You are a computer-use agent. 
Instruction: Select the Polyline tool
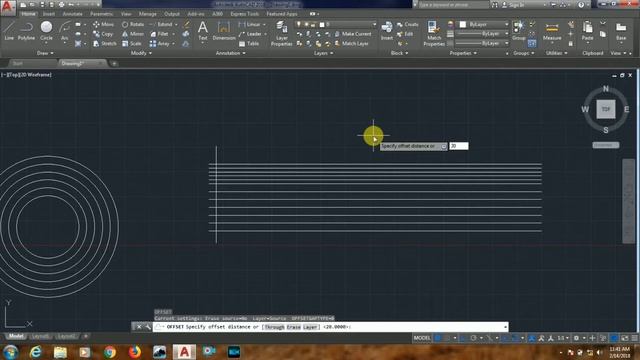pyautogui.click(x=26, y=31)
